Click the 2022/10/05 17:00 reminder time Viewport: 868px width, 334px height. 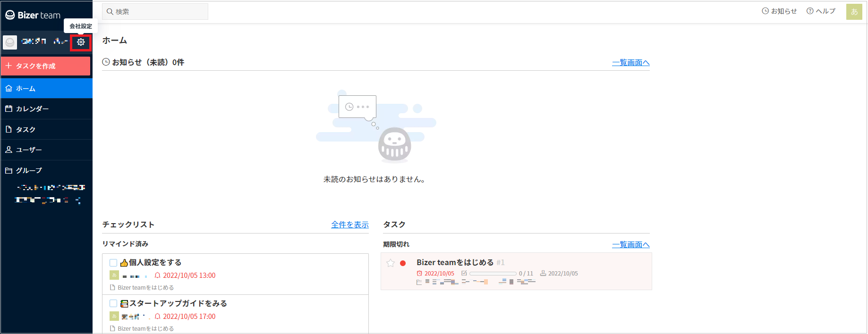[x=189, y=317]
